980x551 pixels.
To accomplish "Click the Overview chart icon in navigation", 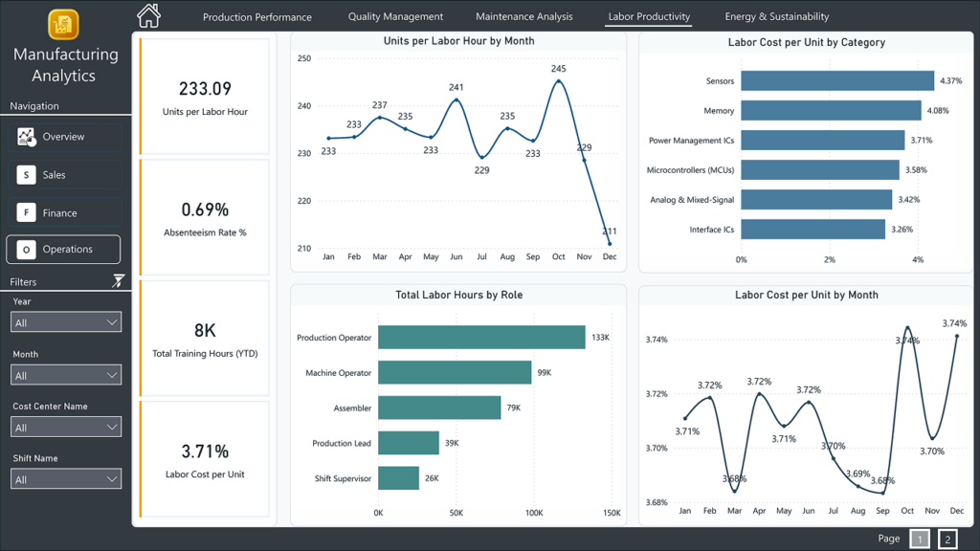I will (27, 137).
